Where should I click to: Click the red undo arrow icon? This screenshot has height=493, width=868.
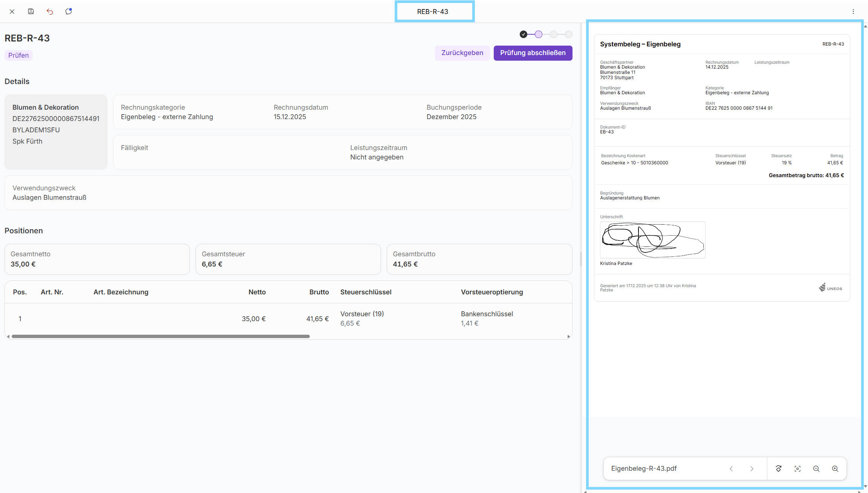coord(50,11)
